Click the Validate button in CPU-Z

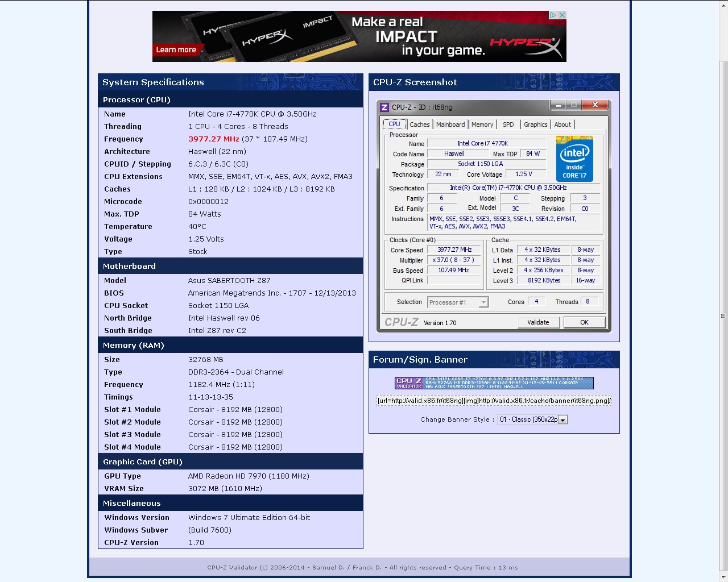(x=538, y=322)
